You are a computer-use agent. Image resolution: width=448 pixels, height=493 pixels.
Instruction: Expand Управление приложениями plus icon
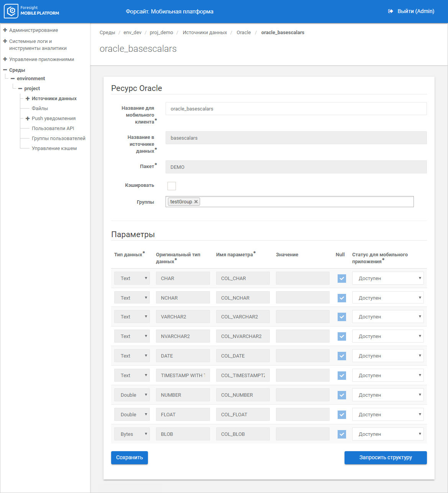click(x=5, y=59)
